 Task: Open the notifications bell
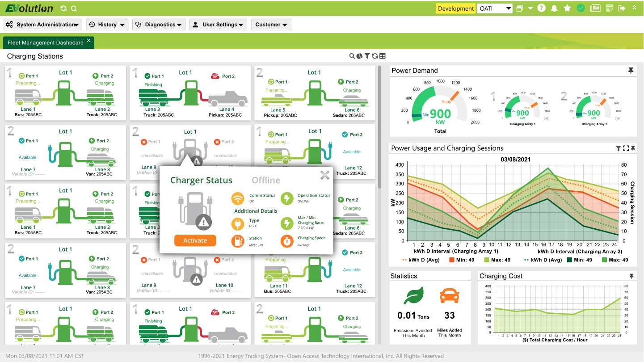[x=554, y=8]
